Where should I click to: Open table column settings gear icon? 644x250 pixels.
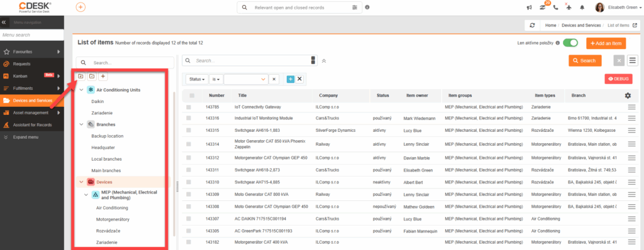[628, 95]
